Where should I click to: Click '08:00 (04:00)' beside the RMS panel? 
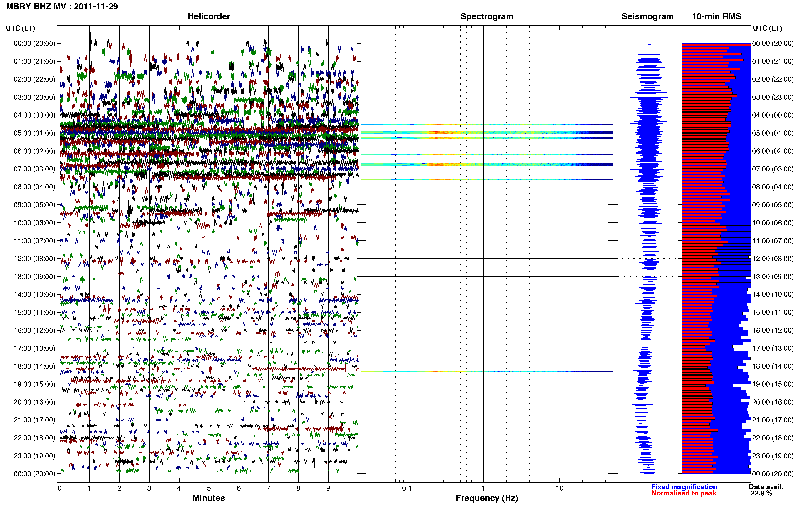(x=773, y=187)
